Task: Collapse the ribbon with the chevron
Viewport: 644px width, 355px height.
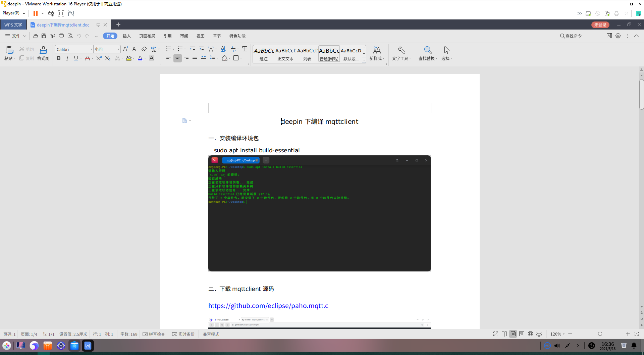Action: click(x=636, y=36)
